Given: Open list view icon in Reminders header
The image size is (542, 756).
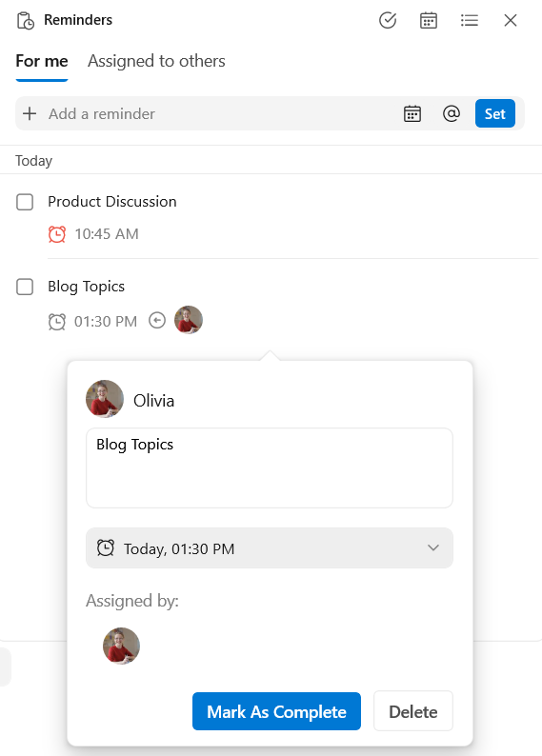Looking at the screenshot, I should click(470, 20).
